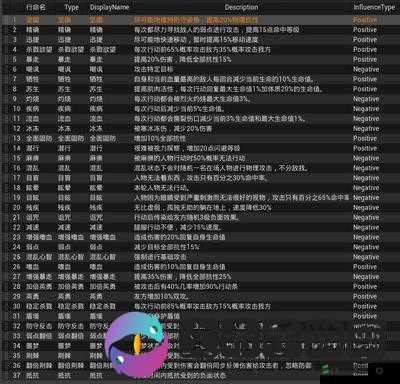
Task: Click description 减少目标全部抗性15%
Action: click(166, 247)
